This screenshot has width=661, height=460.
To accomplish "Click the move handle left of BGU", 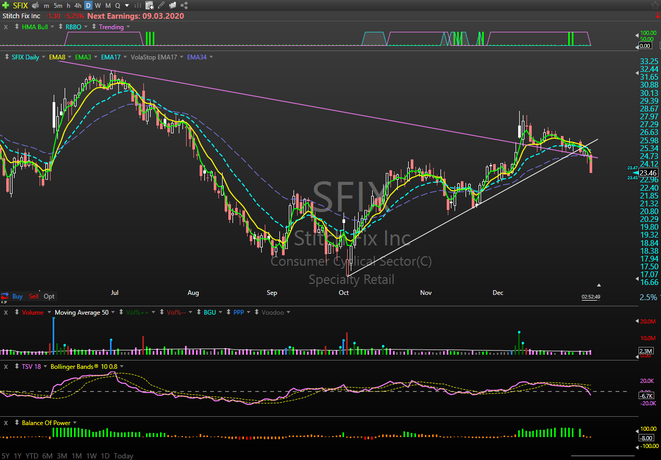I will pos(199,312).
